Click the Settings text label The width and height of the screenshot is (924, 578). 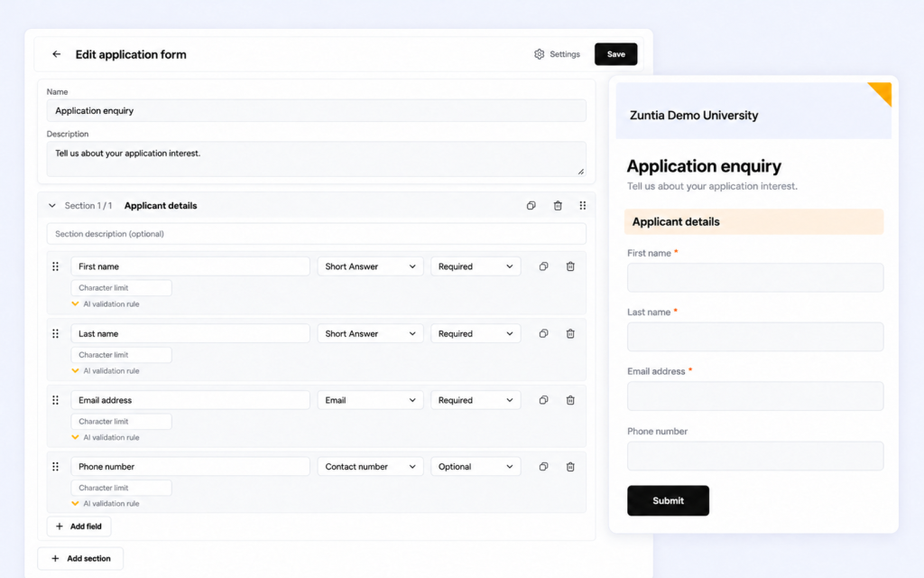pos(565,54)
